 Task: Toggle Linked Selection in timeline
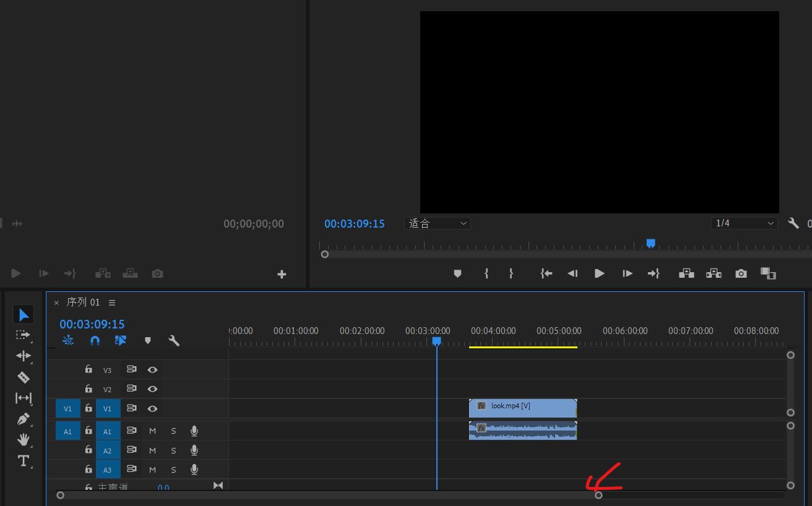(121, 340)
